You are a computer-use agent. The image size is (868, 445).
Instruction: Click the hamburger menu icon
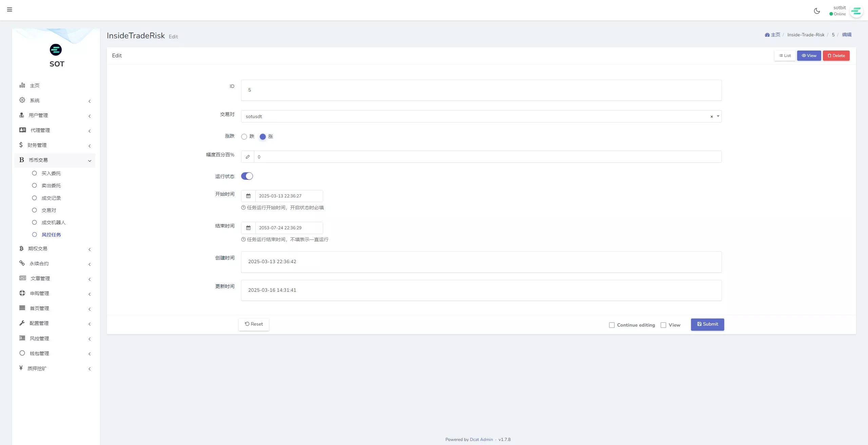[x=9, y=9]
